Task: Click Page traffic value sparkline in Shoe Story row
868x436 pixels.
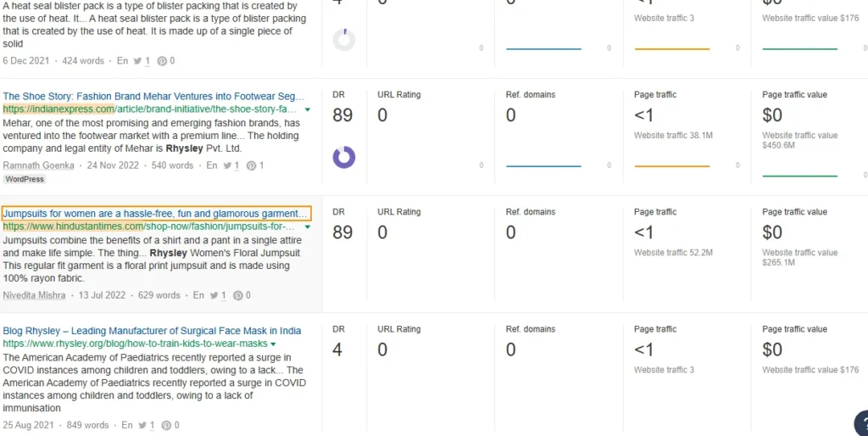Action: [x=800, y=176]
